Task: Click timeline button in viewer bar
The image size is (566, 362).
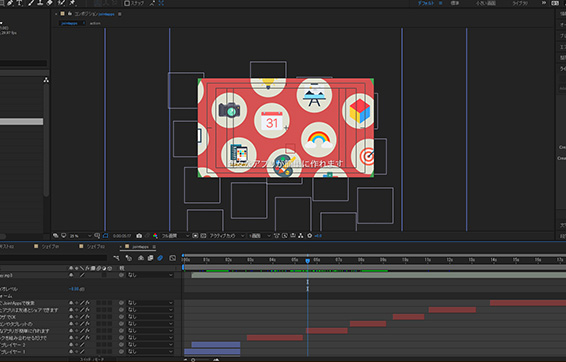Action: coord(293,236)
